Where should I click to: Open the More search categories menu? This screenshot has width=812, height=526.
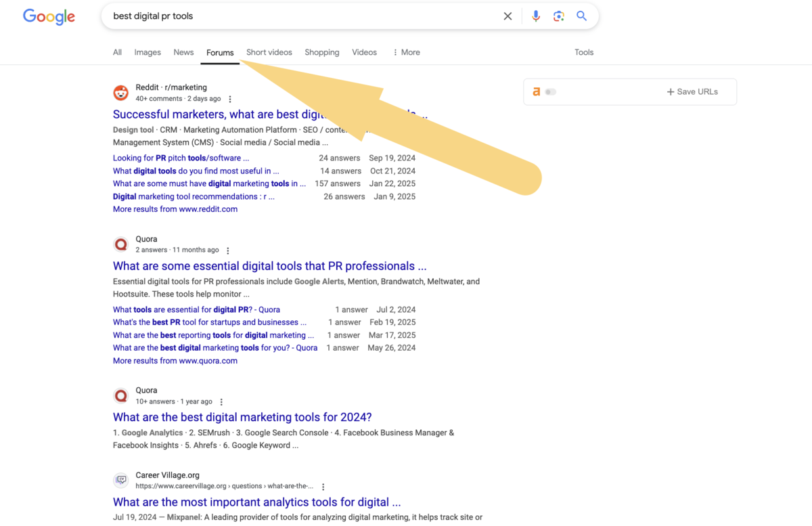point(406,52)
